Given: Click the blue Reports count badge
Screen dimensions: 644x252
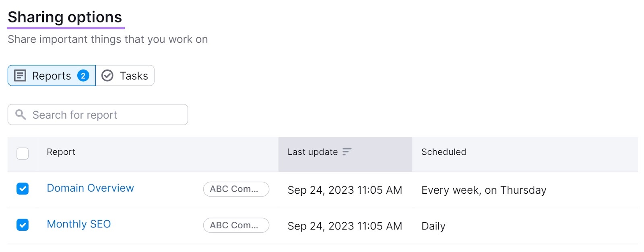Looking at the screenshot, I should (x=83, y=76).
